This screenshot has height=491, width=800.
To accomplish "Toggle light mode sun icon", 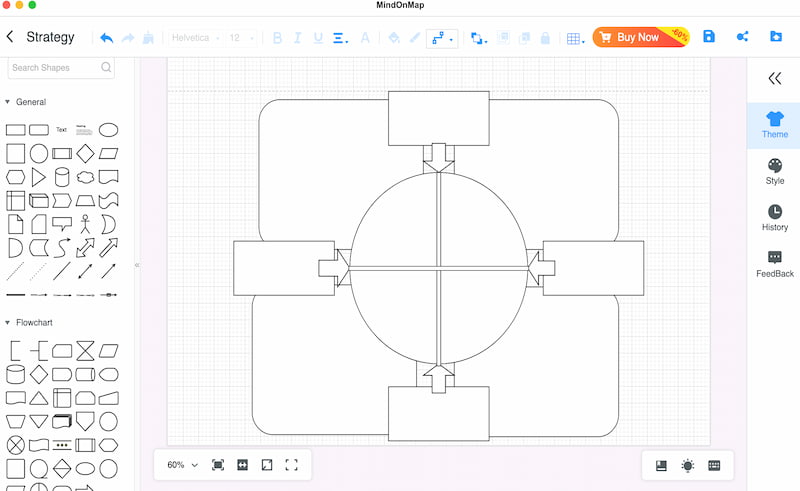I will point(688,465).
